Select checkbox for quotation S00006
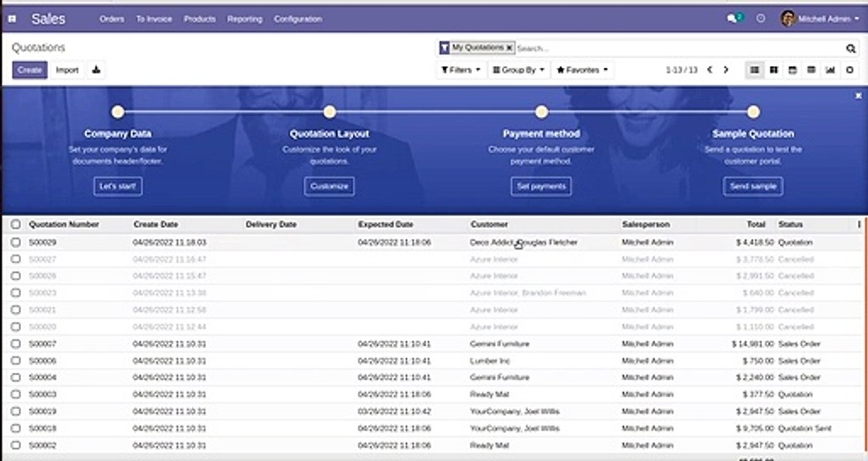Screen dimensions: 868x461 coord(16,360)
